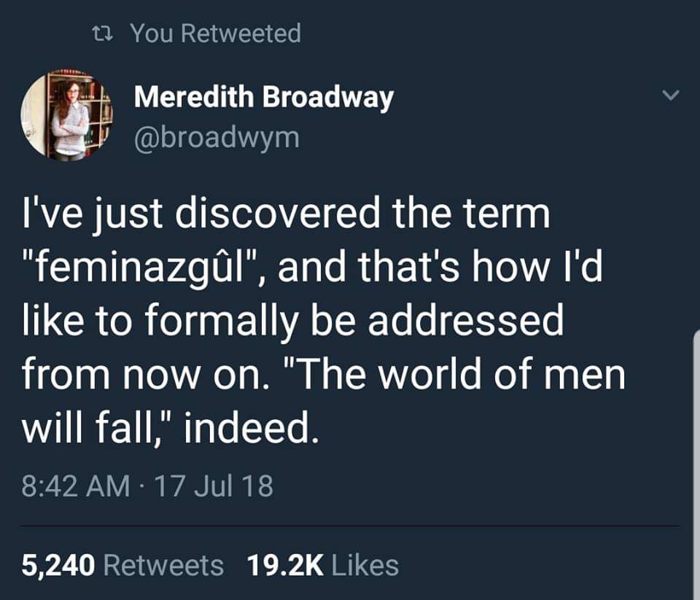The height and width of the screenshot is (600, 700).
Task: Click the @broadwym handle
Action: coord(216,137)
